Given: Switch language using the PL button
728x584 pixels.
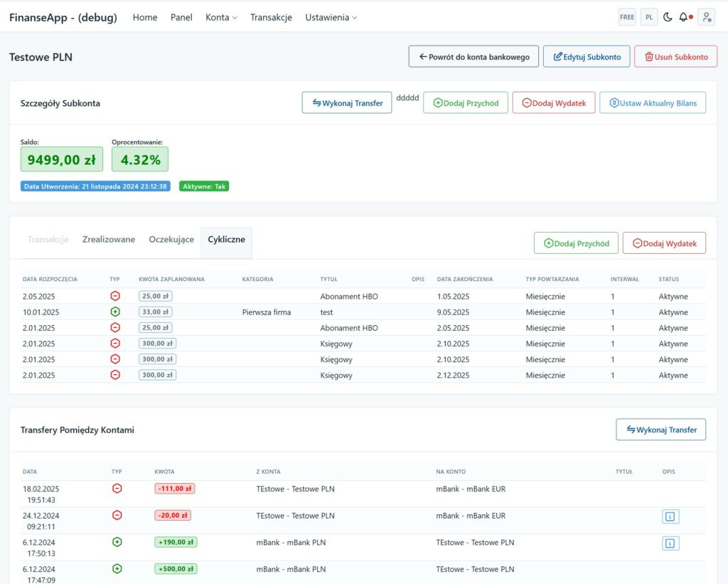Looking at the screenshot, I should point(649,17).
